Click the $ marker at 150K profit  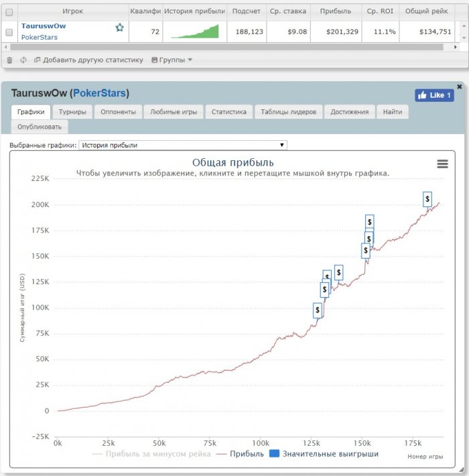(x=366, y=251)
